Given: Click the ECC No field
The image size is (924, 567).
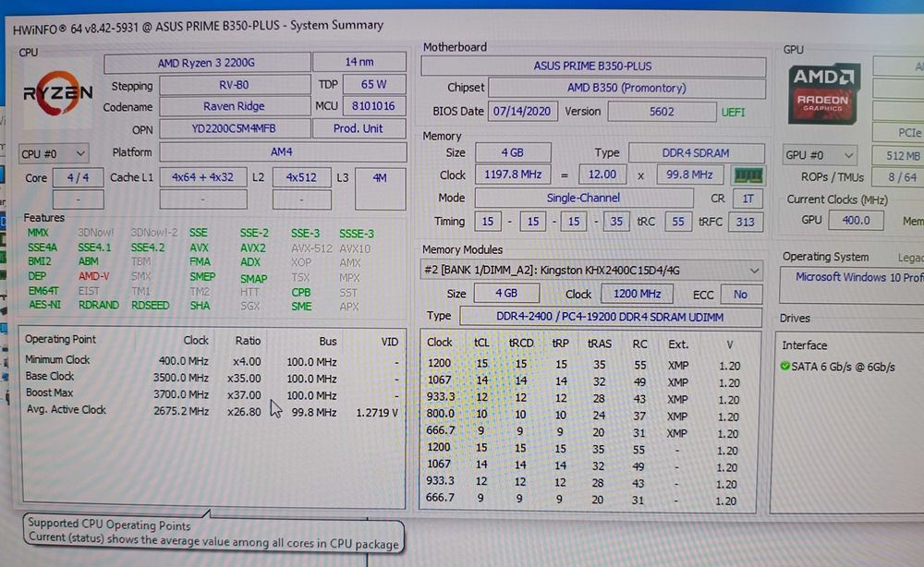Looking at the screenshot, I should [x=740, y=295].
